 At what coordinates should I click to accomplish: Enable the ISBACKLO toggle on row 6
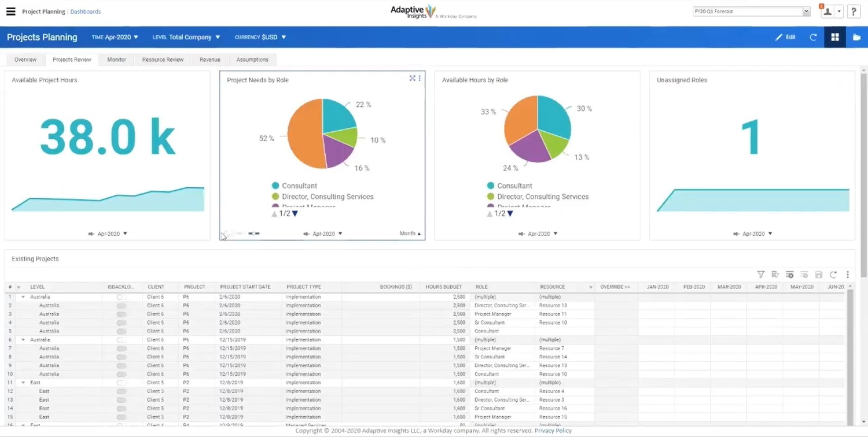(x=122, y=339)
